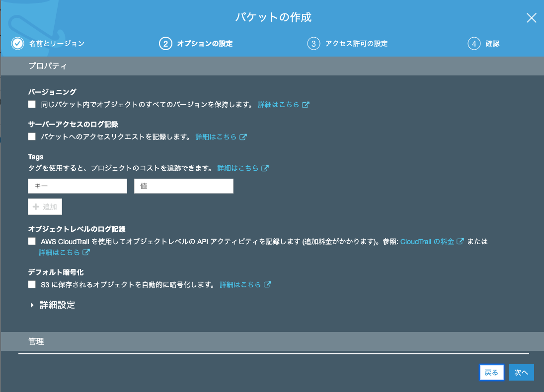Click the external link icon beside デフォルト暗号化 link
Image resolution: width=544 pixels, height=392 pixels.
tap(268, 284)
